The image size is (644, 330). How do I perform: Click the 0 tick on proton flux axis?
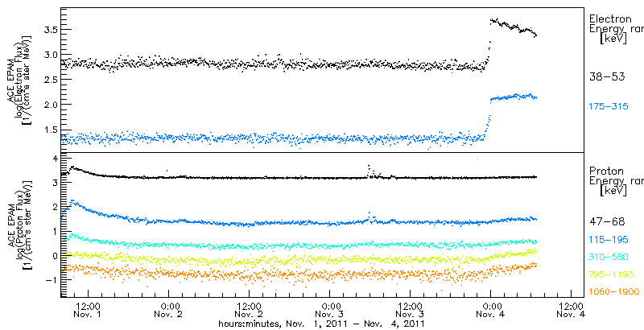tap(53, 255)
